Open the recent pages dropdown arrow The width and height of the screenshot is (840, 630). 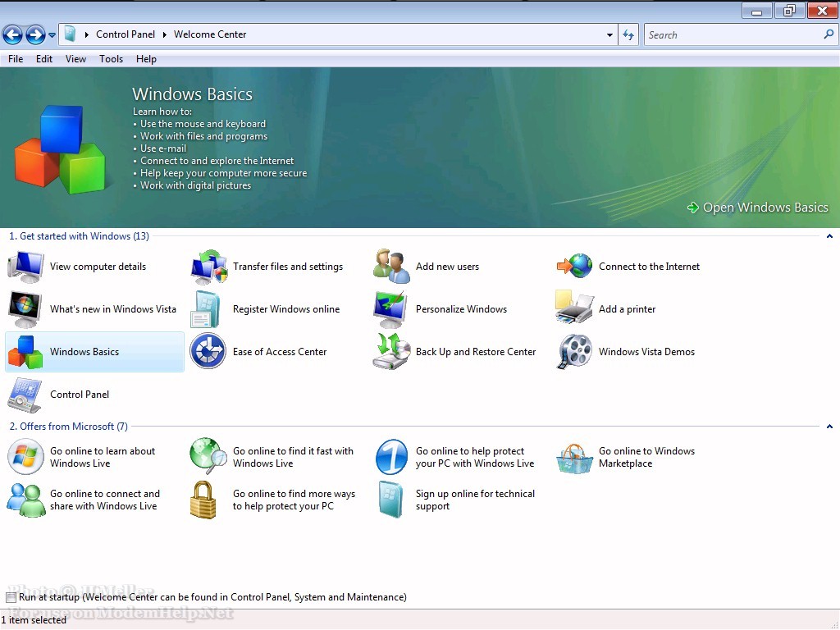point(52,35)
